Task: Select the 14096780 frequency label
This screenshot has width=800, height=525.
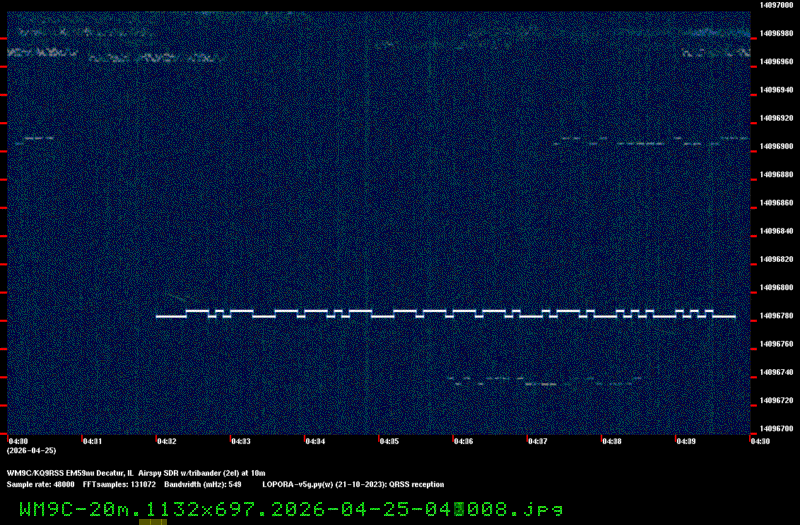Action: click(777, 316)
